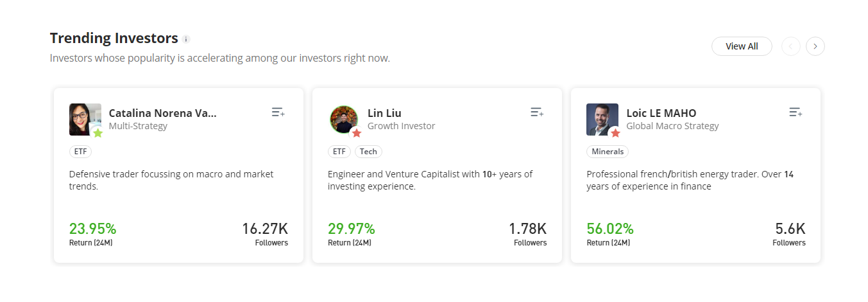Open Lin Liu's profile photo
This screenshot has width=868, height=302.
point(343,118)
